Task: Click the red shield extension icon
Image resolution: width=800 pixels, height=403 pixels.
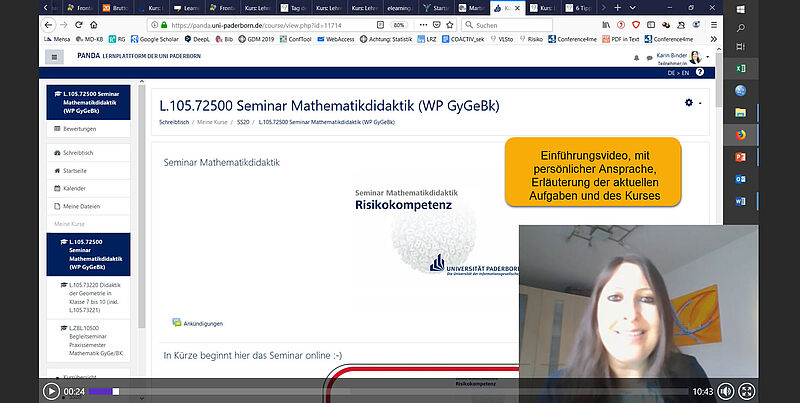Action: (x=636, y=24)
